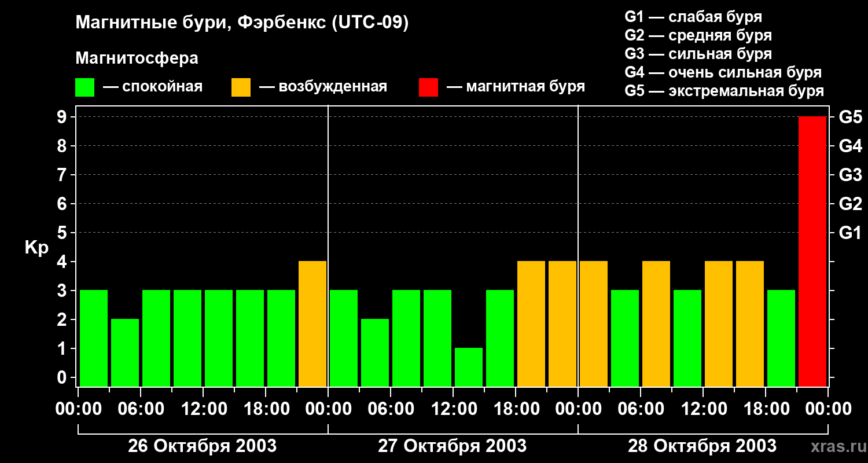Viewport: 868px width, 463px height.
Task: Select the 'G1 — слабая буря' legend line
Action: (x=693, y=17)
